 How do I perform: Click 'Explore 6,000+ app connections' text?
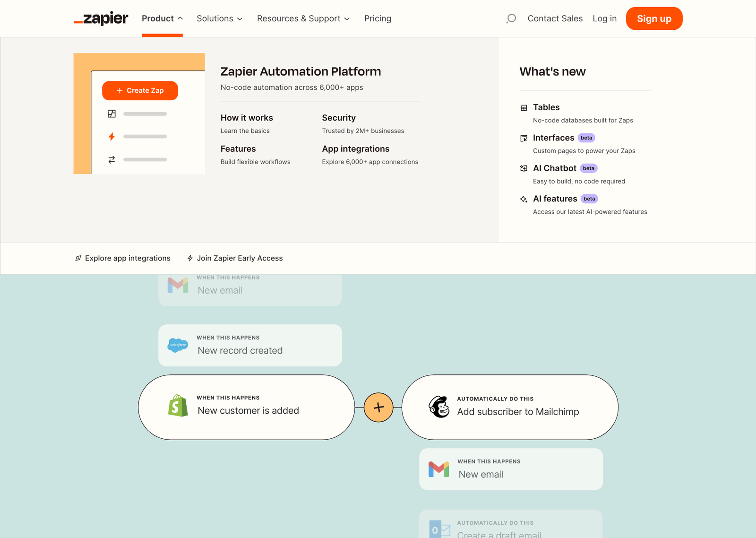[x=370, y=162]
